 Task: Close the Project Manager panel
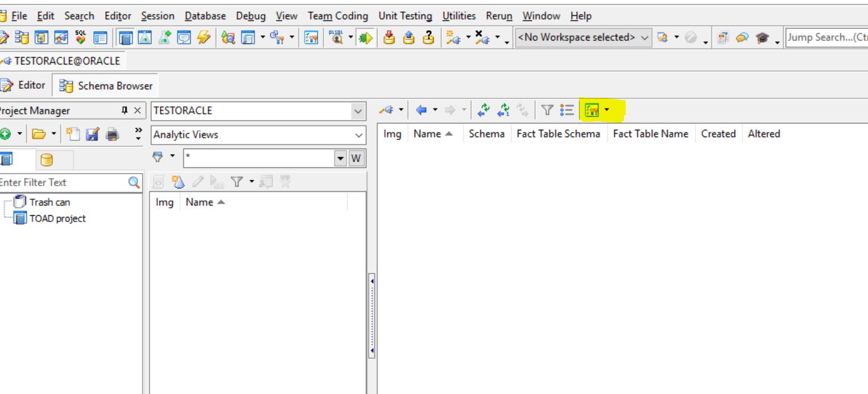point(137,110)
